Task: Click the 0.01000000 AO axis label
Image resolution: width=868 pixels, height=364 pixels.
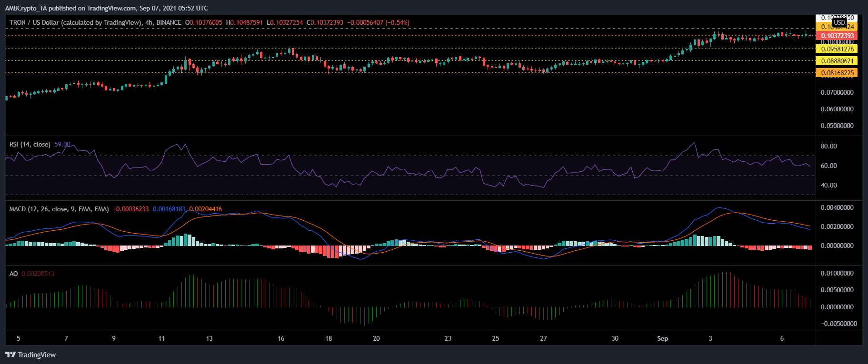Action: 837,273
